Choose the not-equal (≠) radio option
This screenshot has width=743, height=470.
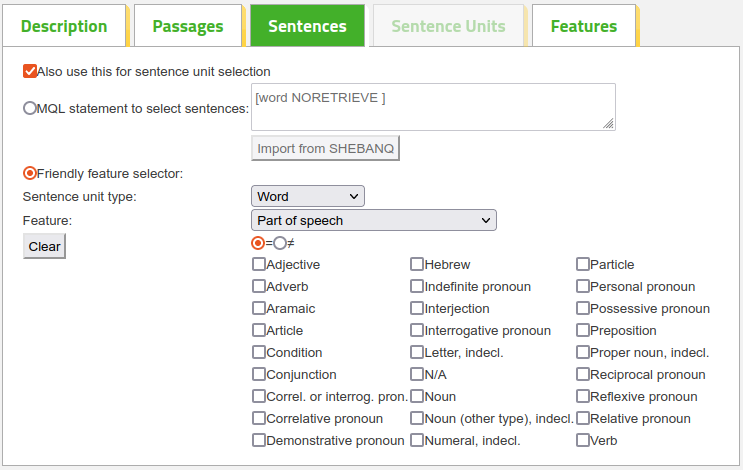pyautogui.click(x=280, y=244)
